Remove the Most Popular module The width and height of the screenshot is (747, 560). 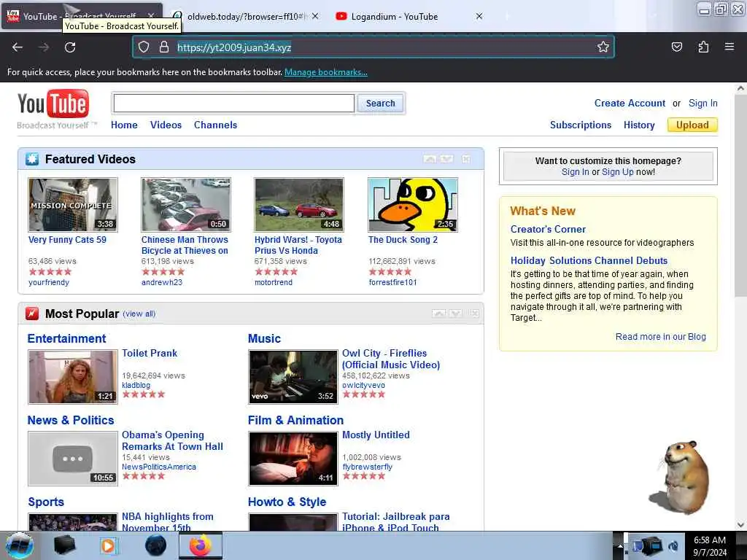point(474,313)
